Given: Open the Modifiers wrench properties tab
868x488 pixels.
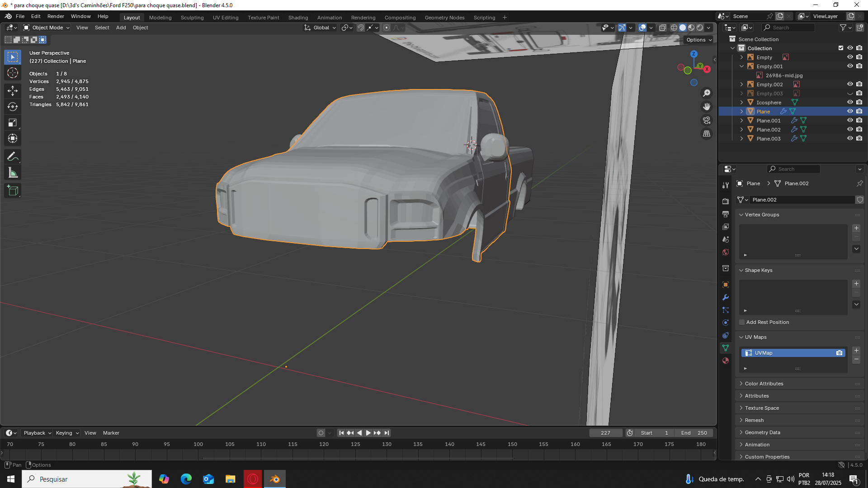Looking at the screenshot, I should coord(726,297).
